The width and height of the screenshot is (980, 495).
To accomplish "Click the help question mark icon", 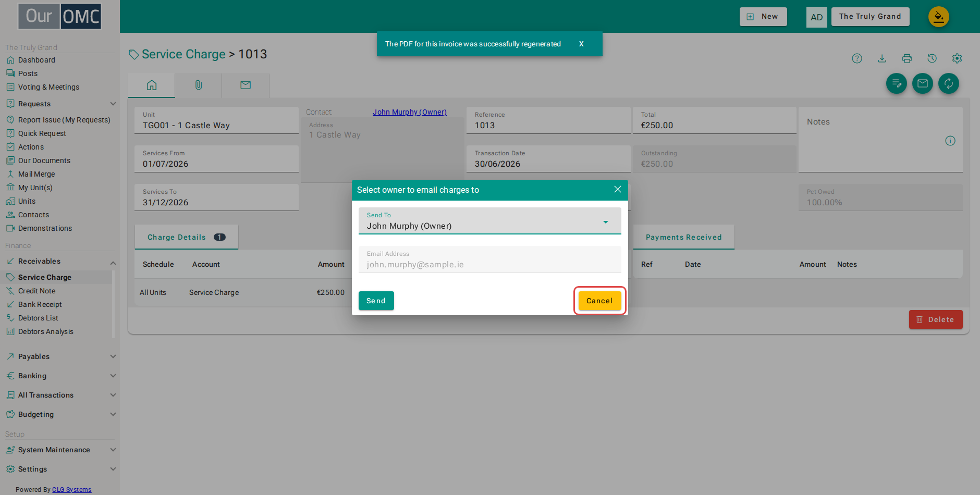I will (857, 58).
